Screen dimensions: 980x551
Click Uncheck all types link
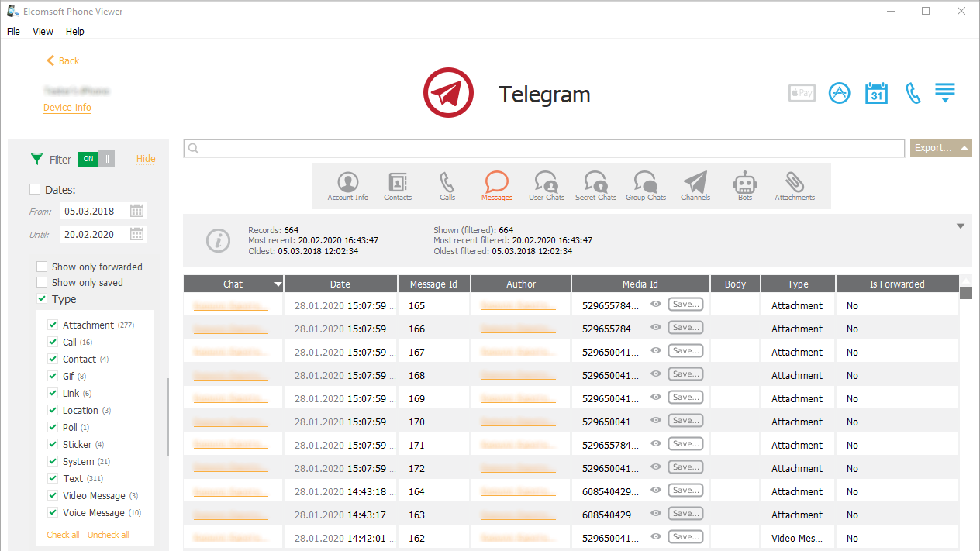(x=109, y=535)
